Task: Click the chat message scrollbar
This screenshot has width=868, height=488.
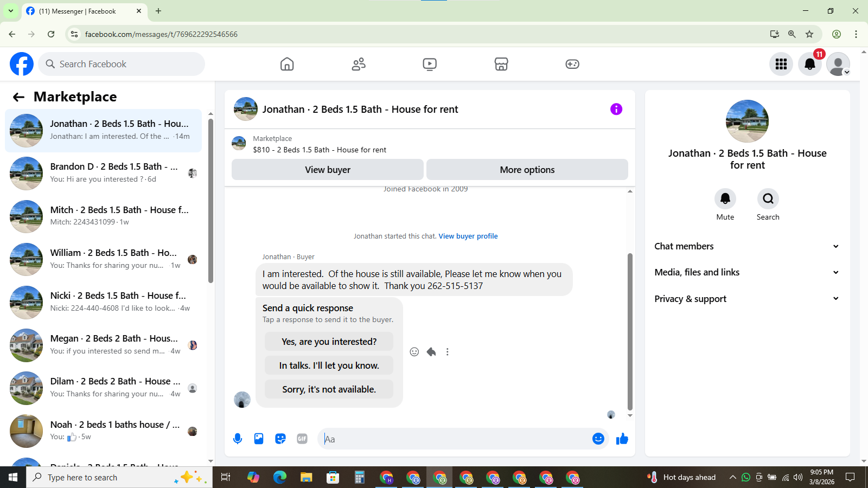Action: pyautogui.click(x=630, y=331)
